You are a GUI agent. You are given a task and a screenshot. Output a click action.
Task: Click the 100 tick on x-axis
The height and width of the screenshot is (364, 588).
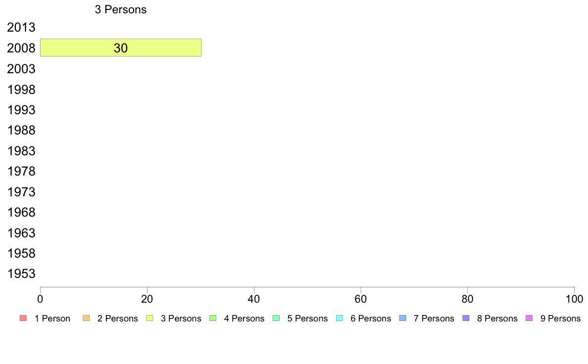tap(574, 299)
